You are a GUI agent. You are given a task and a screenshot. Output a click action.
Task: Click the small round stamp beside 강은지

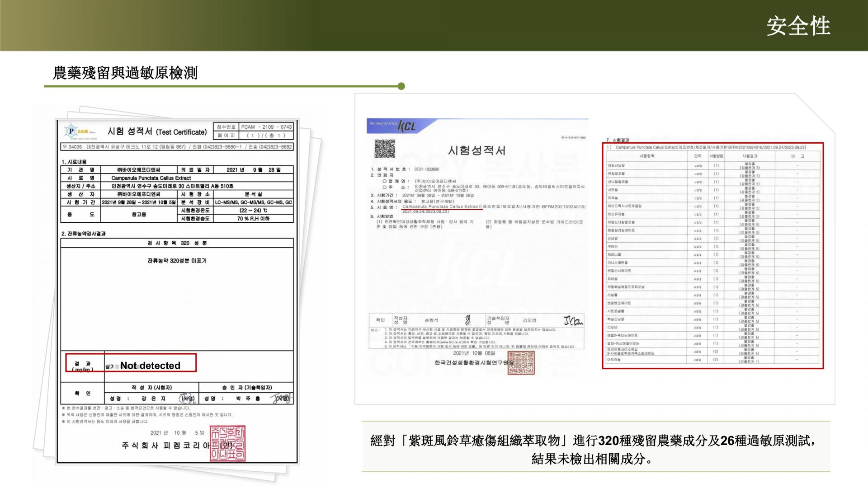pos(187,399)
